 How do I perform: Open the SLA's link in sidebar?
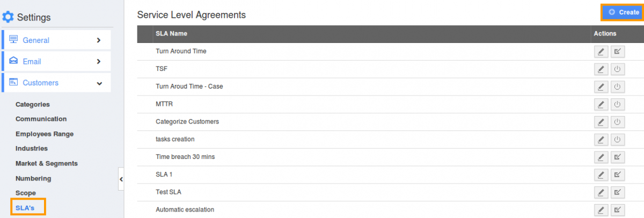(x=26, y=207)
